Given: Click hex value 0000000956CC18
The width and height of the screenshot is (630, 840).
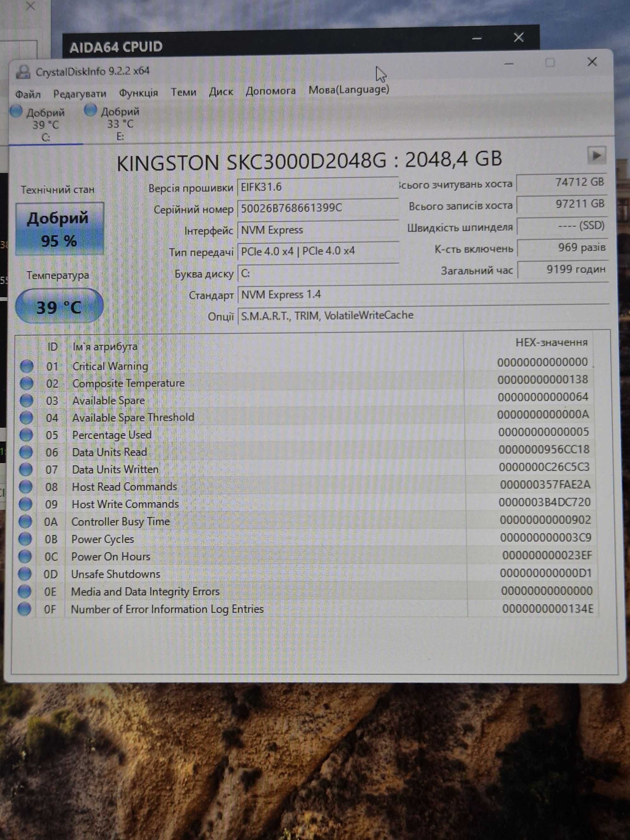Looking at the screenshot, I should tap(544, 450).
